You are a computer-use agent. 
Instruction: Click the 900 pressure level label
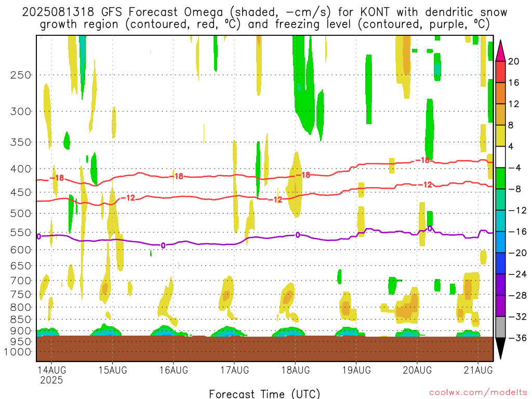click(21, 331)
